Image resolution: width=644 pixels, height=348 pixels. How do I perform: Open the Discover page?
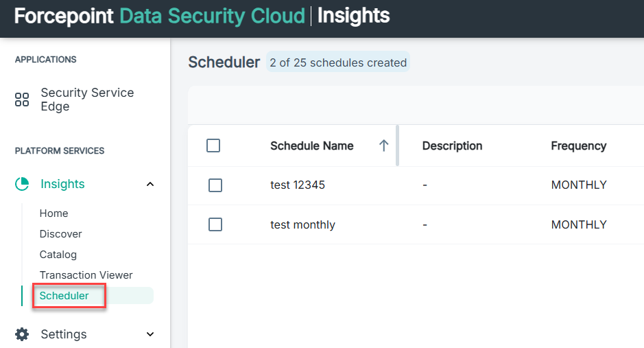(61, 234)
